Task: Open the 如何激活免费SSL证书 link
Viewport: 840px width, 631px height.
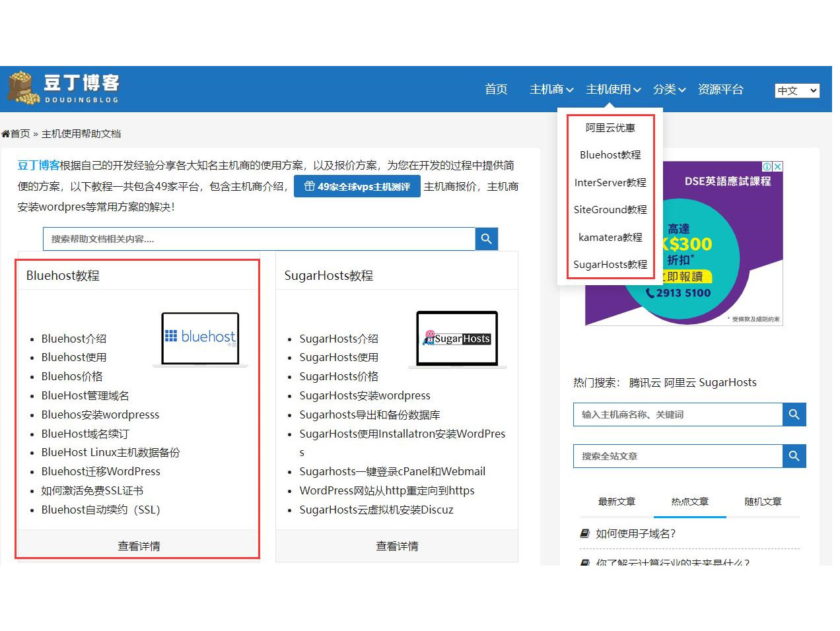Action: point(92,490)
